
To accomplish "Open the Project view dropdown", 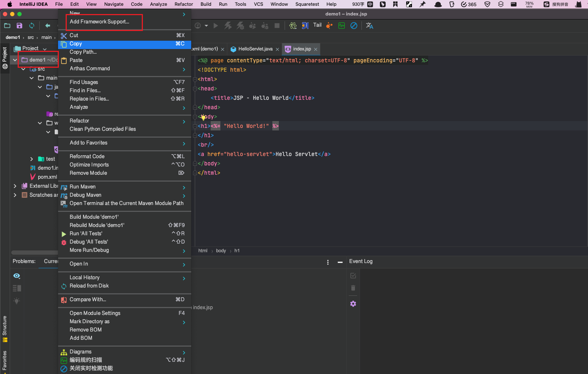I will point(45,49).
